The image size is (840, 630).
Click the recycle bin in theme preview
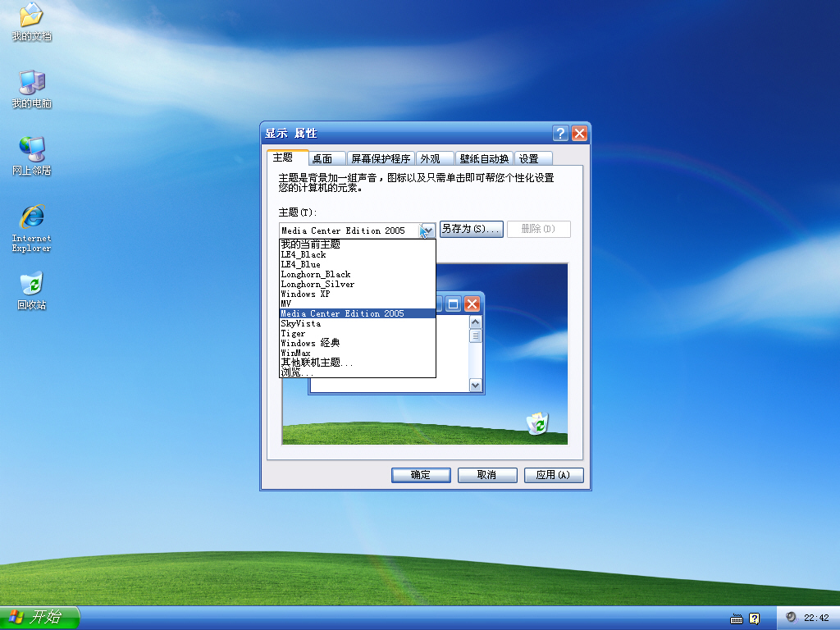tap(538, 423)
